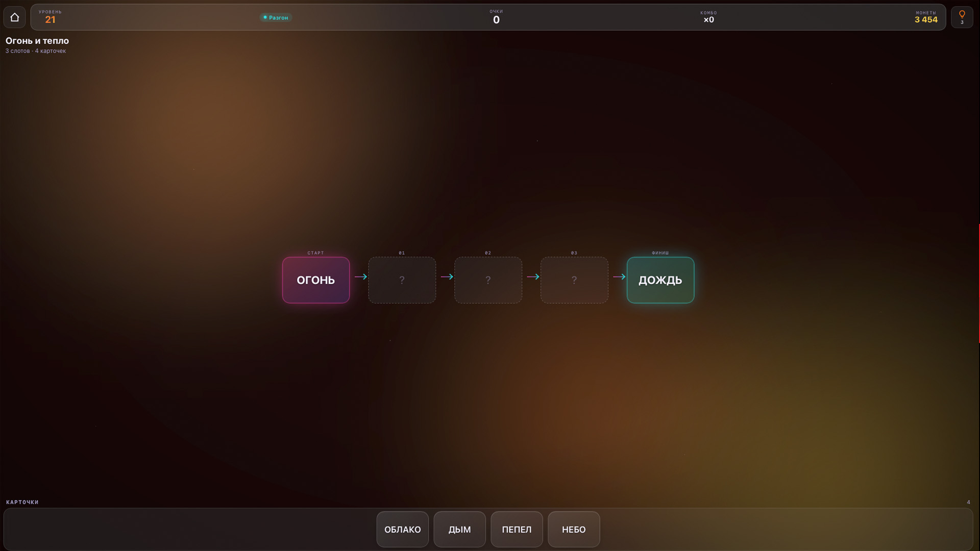Click the Разгон status badge
The image size is (980, 551).
pyautogui.click(x=276, y=17)
